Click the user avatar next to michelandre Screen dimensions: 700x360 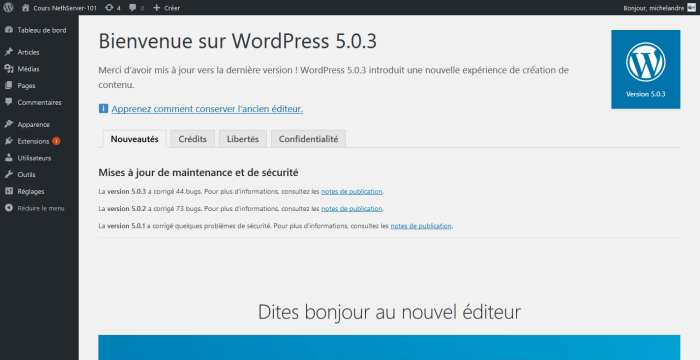[x=692, y=8]
